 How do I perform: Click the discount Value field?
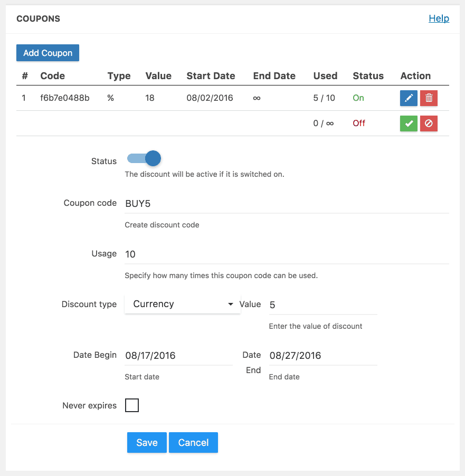[x=323, y=305]
